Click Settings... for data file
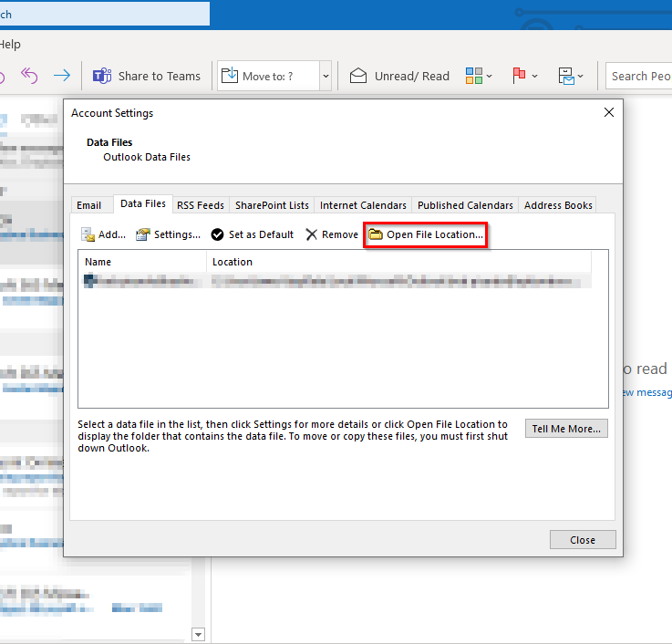Image resolution: width=672 pixels, height=644 pixels. [x=168, y=234]
